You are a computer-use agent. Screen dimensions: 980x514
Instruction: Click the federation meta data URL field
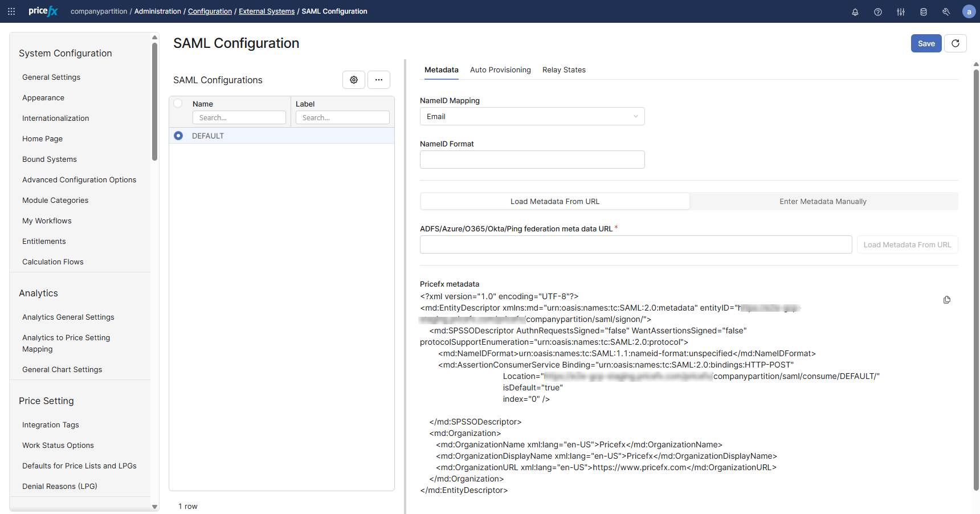635,244
